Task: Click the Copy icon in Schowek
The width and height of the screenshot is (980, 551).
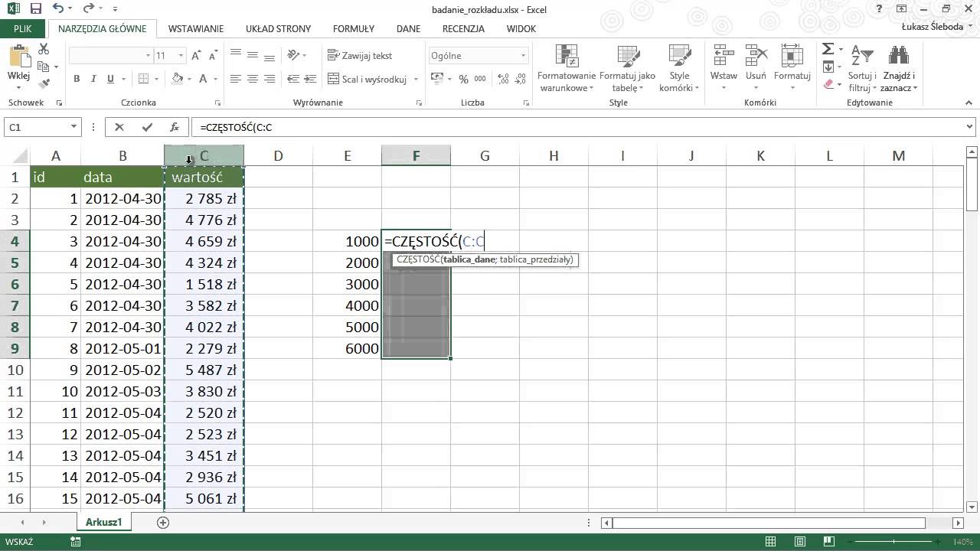Action: point(44,67)
